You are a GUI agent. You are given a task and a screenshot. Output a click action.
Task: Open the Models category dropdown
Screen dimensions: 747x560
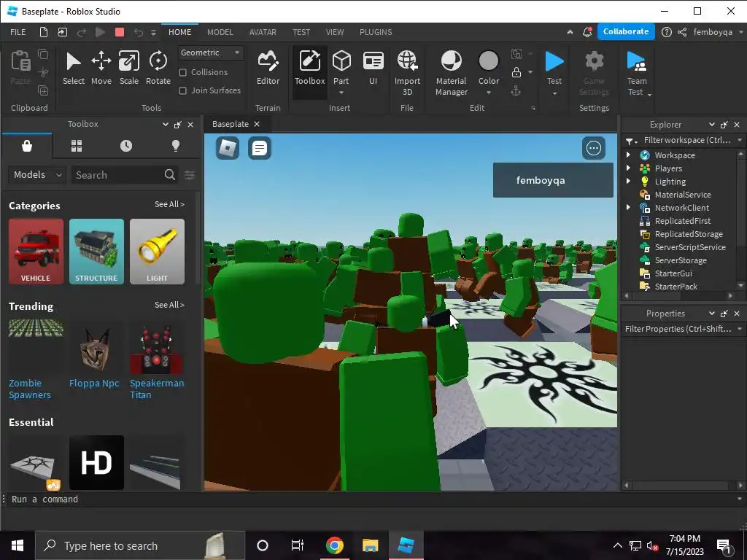(x=37, y=175)
